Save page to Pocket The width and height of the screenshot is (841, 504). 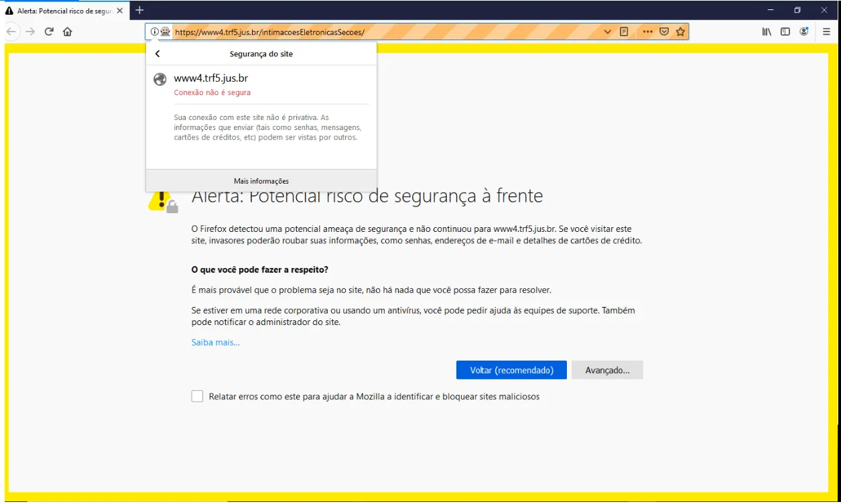(x=664, y=31)
